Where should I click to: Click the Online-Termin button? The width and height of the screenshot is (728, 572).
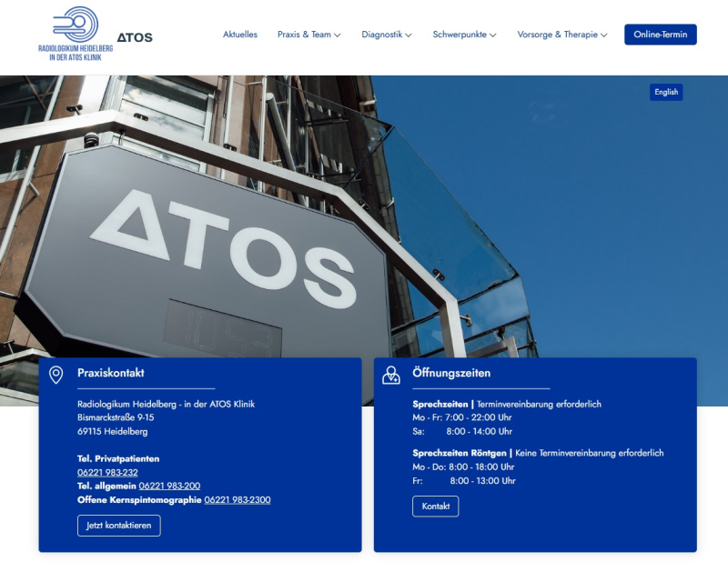661,35
